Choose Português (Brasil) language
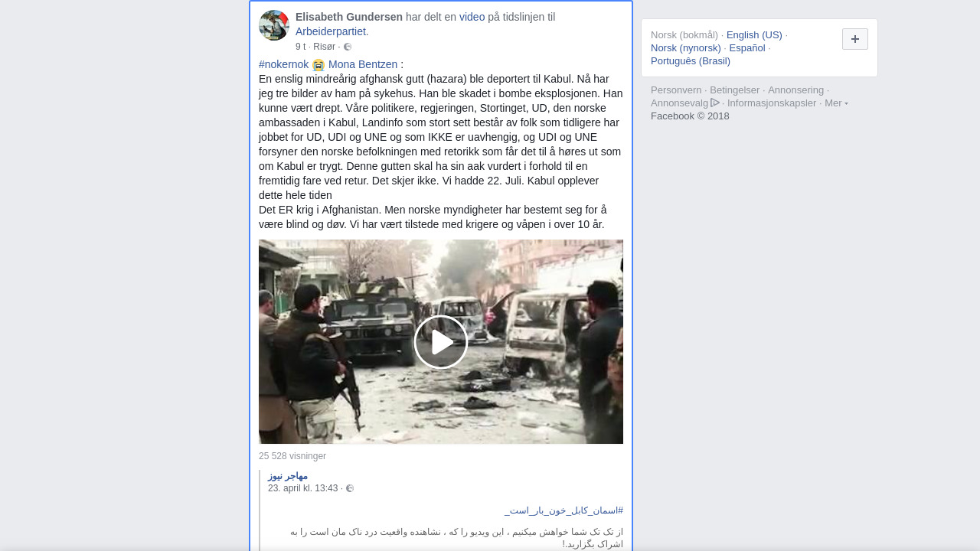The height and width of the screenshot is (551, 980). point(691,60)
